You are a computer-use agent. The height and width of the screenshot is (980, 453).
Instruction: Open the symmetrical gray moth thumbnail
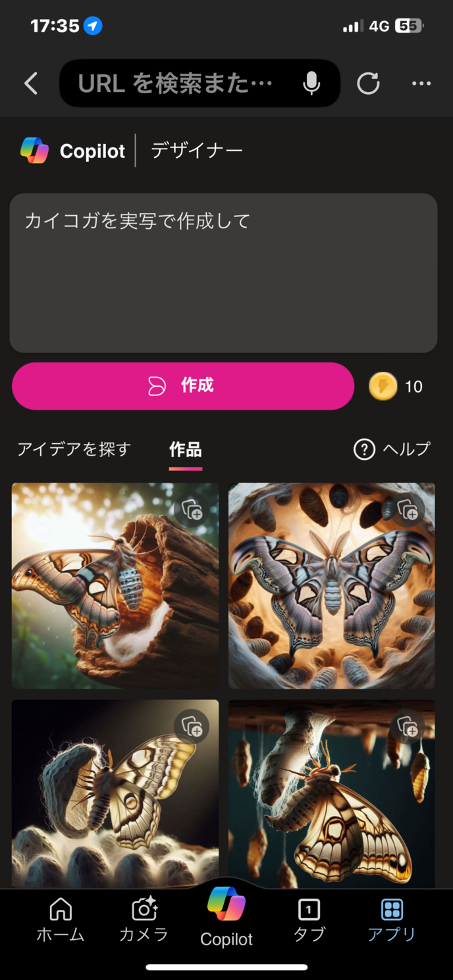(332, 586)
